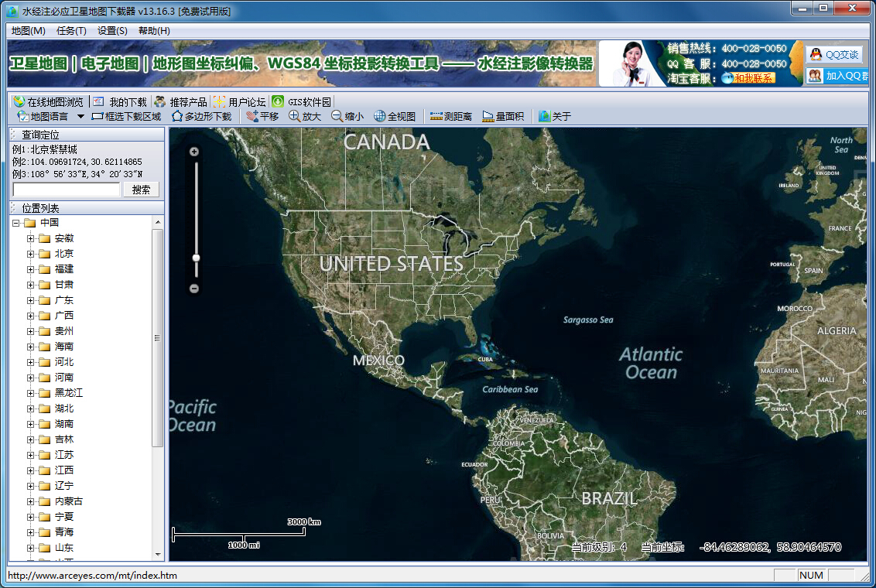Click the QQ交谈 button in banner

point(834,54)
